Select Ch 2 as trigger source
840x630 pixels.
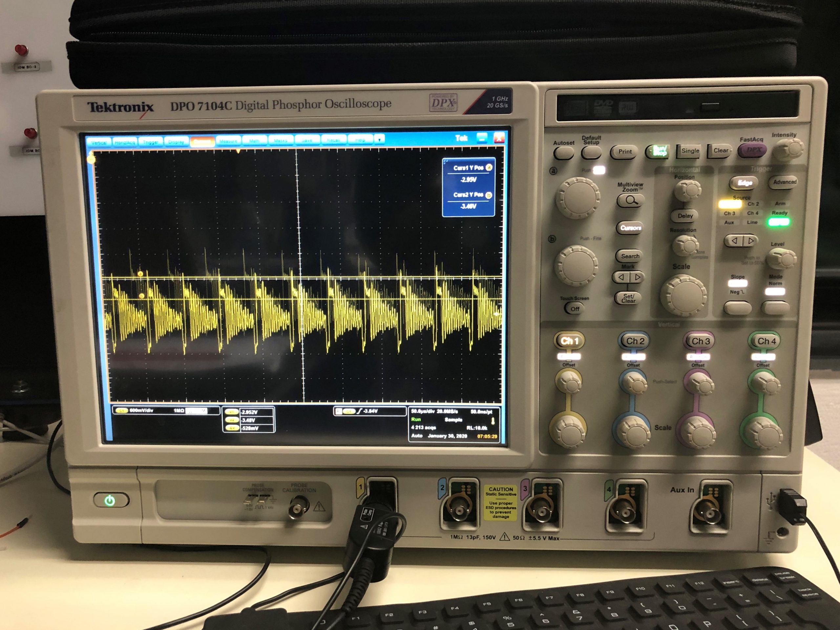click(x=754, y=203)
